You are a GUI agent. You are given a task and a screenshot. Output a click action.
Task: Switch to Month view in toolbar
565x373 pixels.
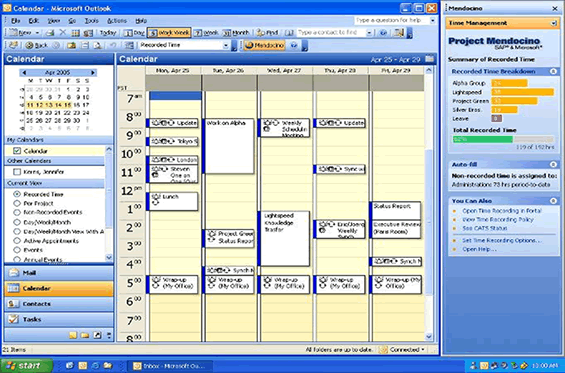236,33
